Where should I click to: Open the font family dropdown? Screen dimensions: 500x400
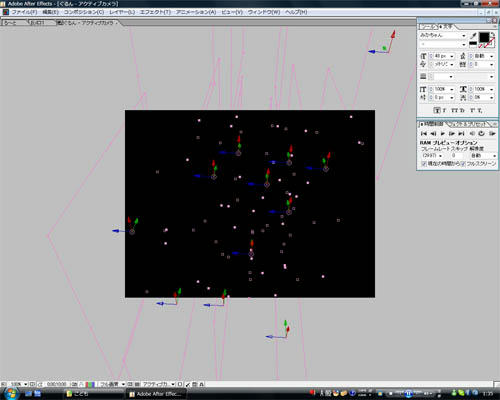(443, 35)
